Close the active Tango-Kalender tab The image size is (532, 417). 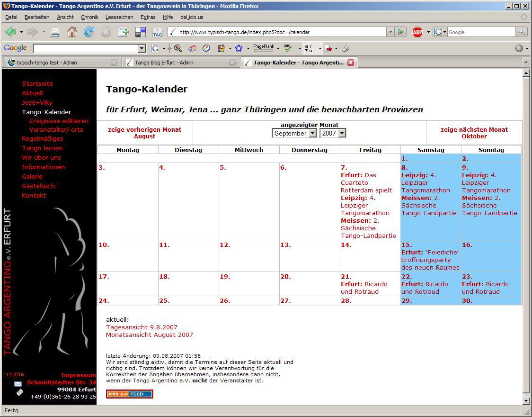coord(351,63)
